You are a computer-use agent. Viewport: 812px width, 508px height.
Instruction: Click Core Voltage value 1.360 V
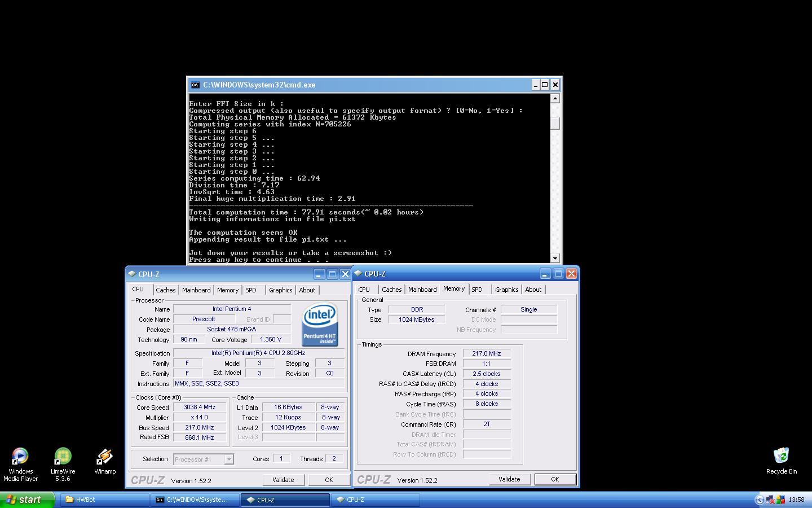click(271, 339)
